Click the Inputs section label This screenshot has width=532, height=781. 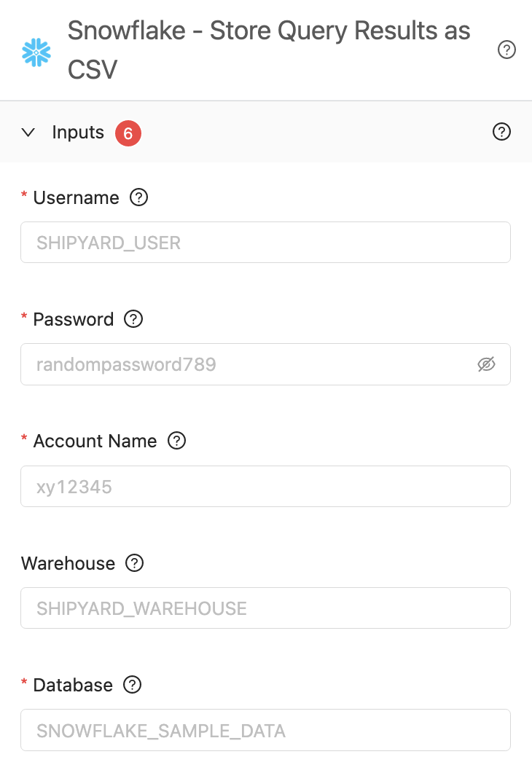78,133
